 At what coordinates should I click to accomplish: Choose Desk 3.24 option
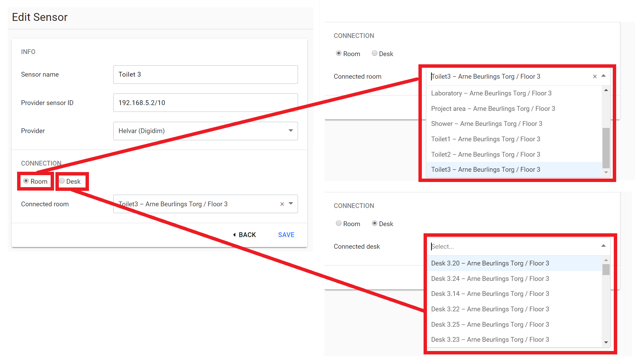point(514,279)
